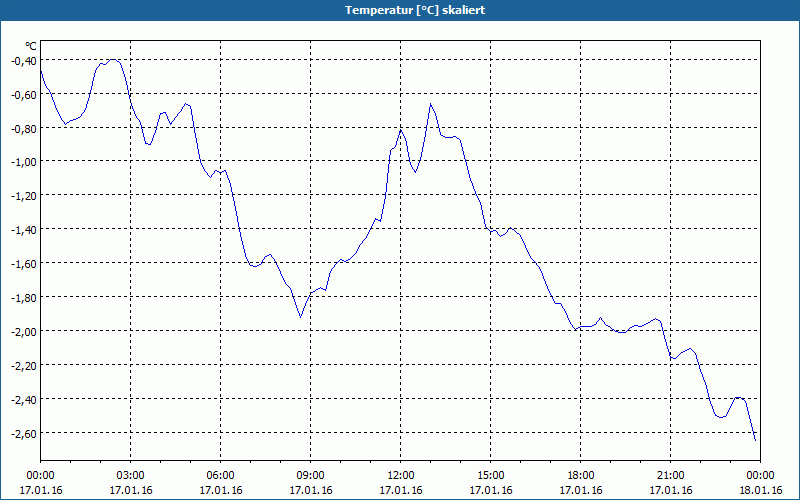The image size is (800, 500).
Task: Select the 06:00 time label
Action: click(x=220, y=475)
